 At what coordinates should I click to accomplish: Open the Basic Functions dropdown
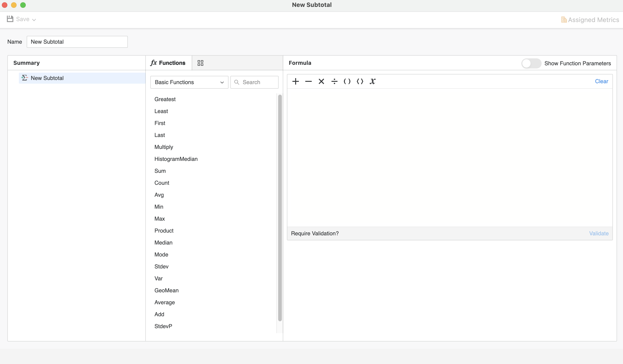point(189,82)
